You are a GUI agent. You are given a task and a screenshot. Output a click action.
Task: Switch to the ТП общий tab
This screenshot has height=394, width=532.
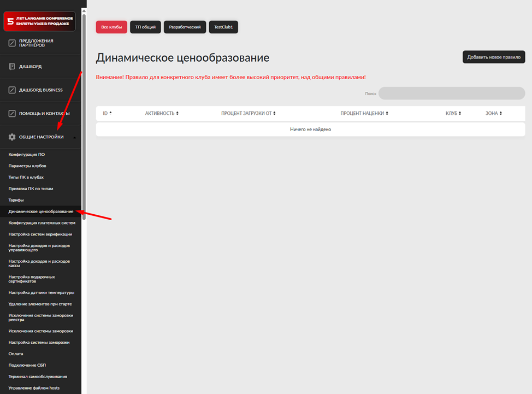[x=145, y=27]
